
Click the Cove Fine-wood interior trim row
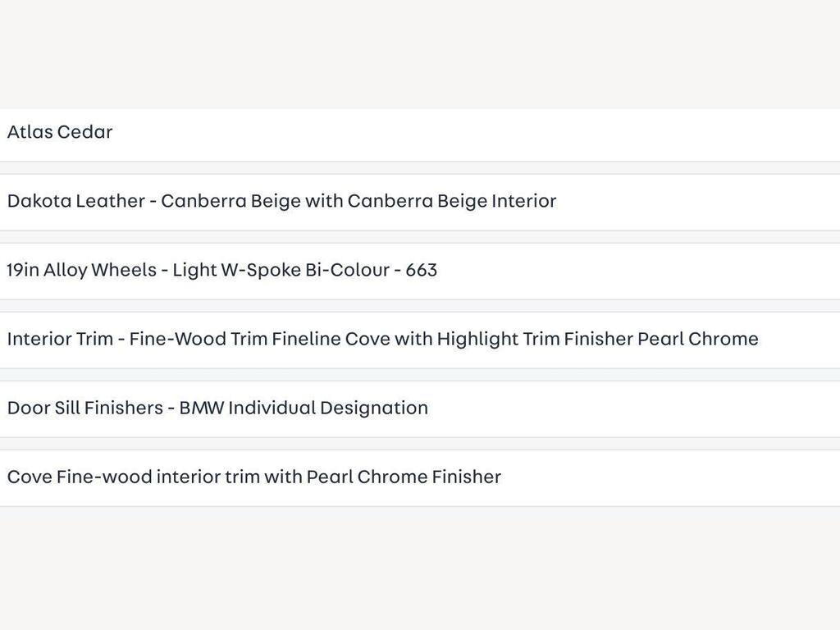(x=420, y=478)
